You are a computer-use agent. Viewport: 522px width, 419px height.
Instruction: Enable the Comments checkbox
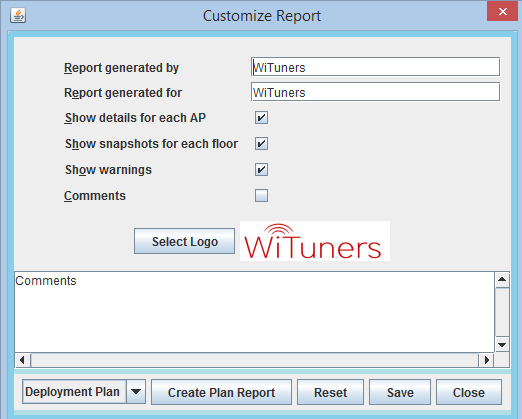point(261,195)
